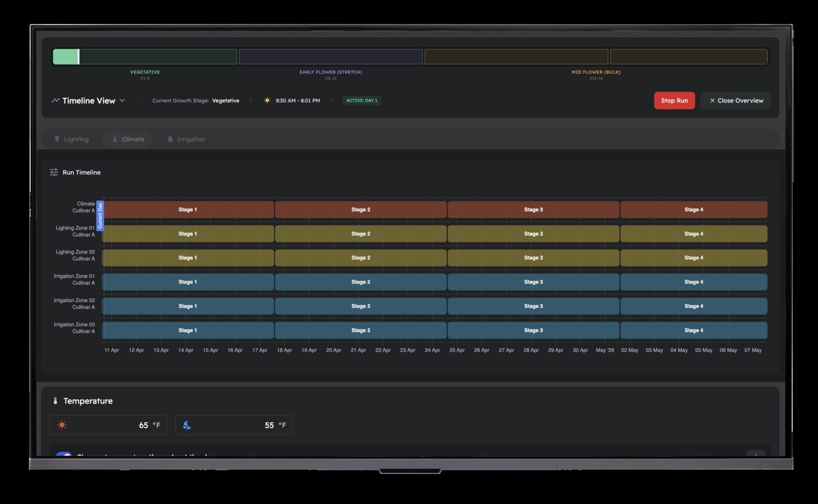Select Stage 3 bar in Lighting Zone 02 row
The width and height of the screenshot is (818, 504).
point(533,258)
